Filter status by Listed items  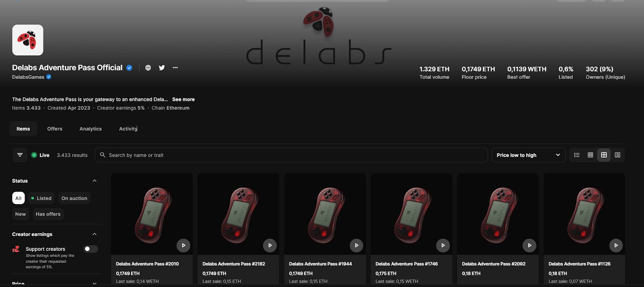coord(41,198)
